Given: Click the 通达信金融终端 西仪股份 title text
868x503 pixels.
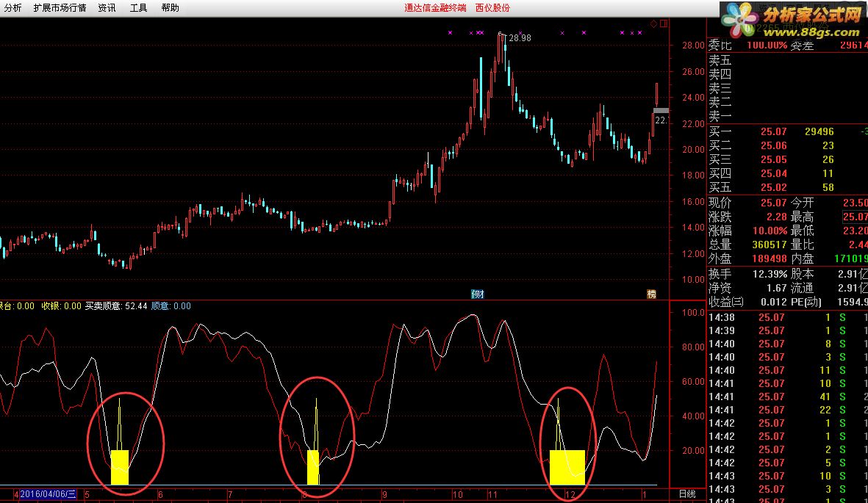Looking at the screenshot, I should 457,8.
